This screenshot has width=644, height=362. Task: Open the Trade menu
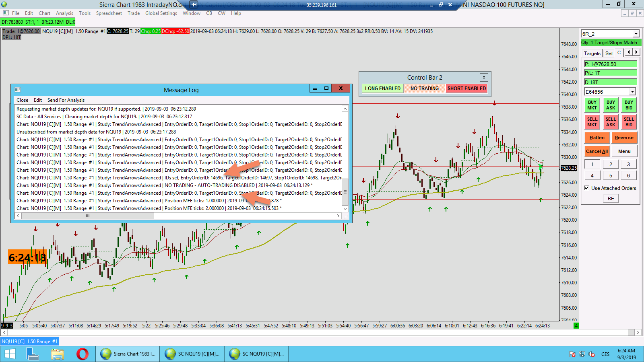[134, 13]
